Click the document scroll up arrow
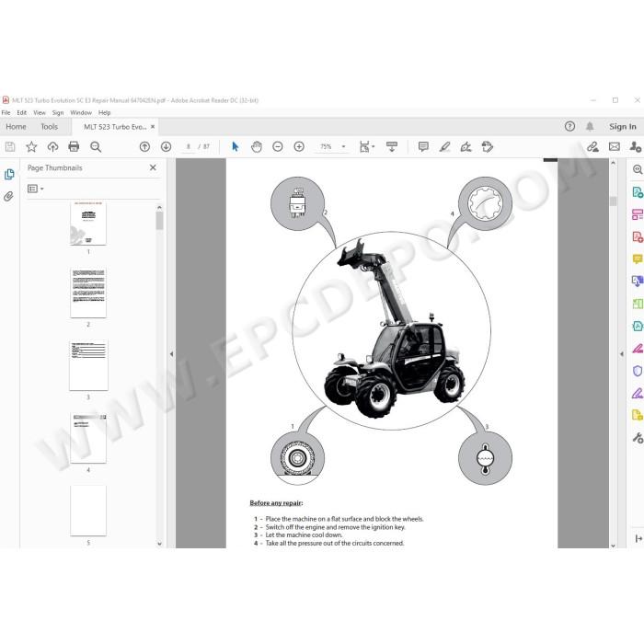644x644 pixels. [614, 163]
